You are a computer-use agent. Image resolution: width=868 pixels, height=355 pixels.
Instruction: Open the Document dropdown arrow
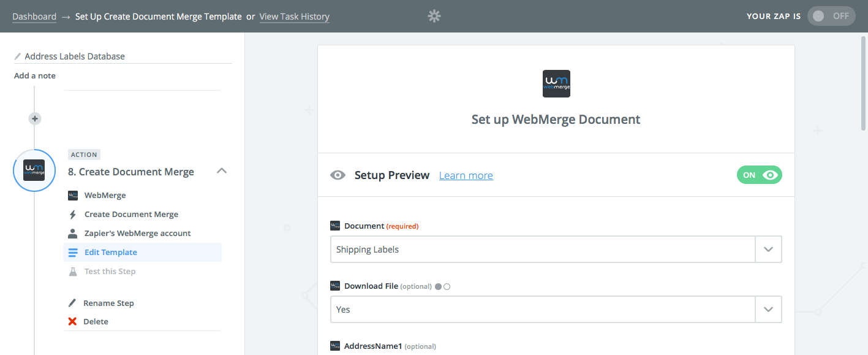(x=769, y=250)
